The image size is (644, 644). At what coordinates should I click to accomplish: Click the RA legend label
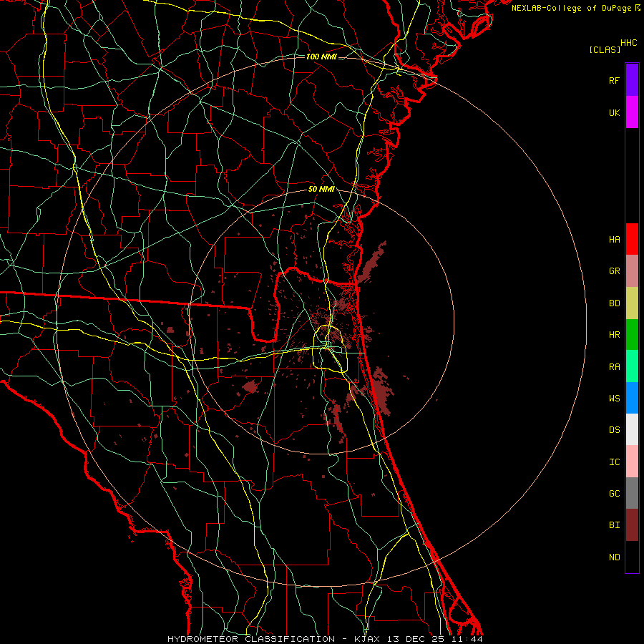click(614, 366)
